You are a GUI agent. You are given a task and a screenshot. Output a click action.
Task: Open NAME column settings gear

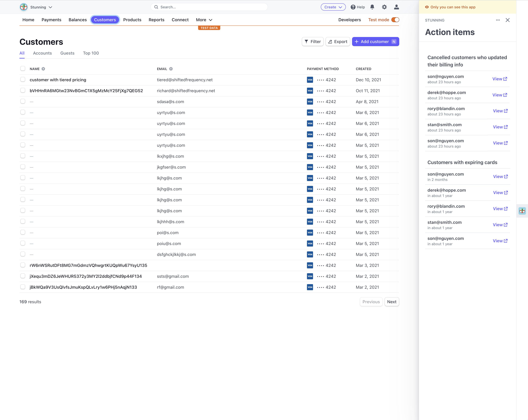pos(44,69)
